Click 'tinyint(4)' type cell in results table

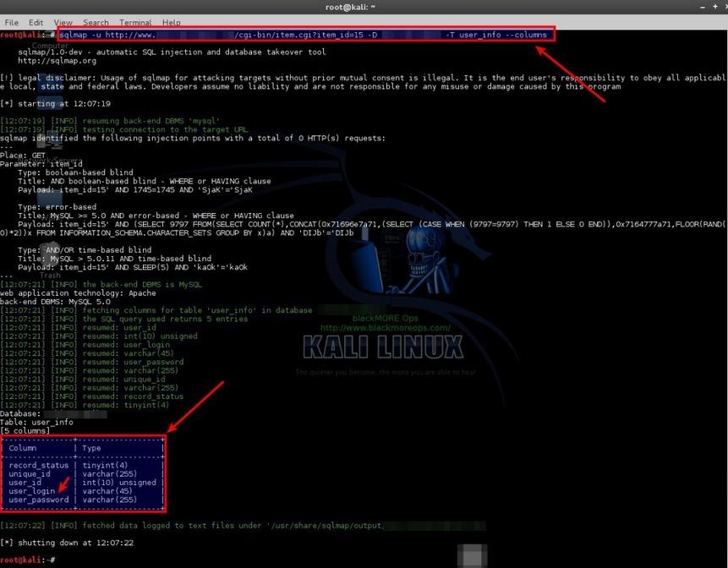tap(105, 465)
